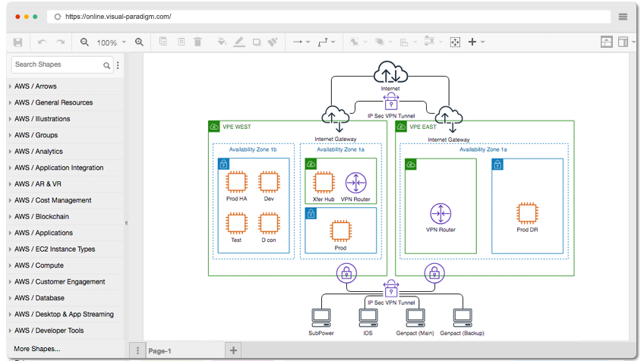Screen dimensions: 644x361
Task: Expand AWS / Cost Management category
Action: click(65, 201)
